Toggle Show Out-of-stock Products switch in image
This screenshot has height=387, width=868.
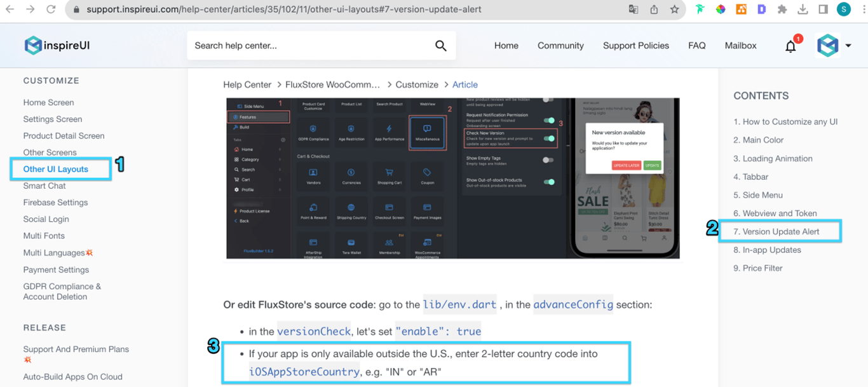[x=549, y=182]
